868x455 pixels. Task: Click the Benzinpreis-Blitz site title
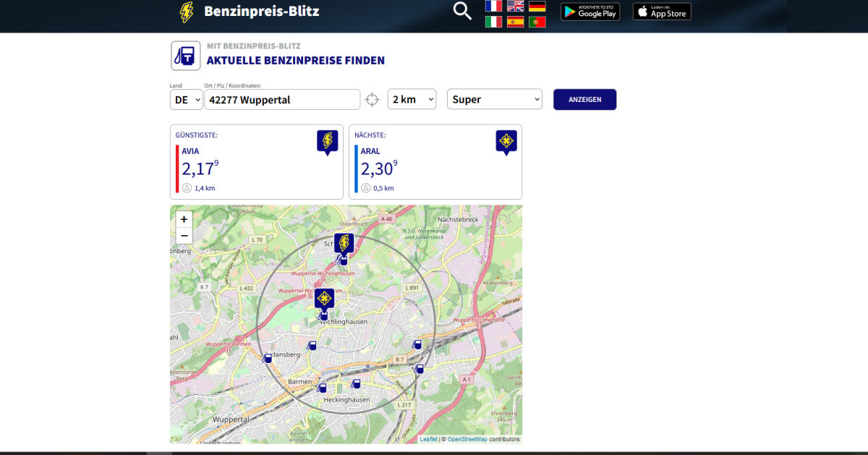click(262, 11)
